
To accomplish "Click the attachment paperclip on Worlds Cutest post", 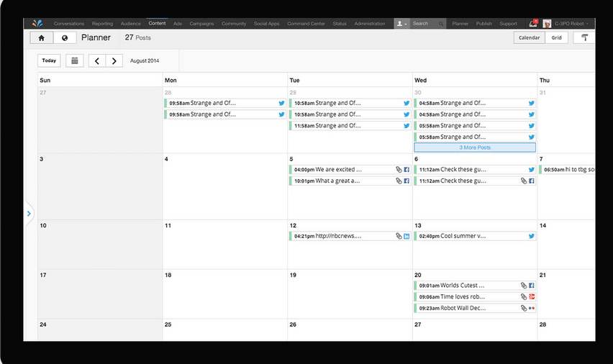I will [x=524, y=286].
